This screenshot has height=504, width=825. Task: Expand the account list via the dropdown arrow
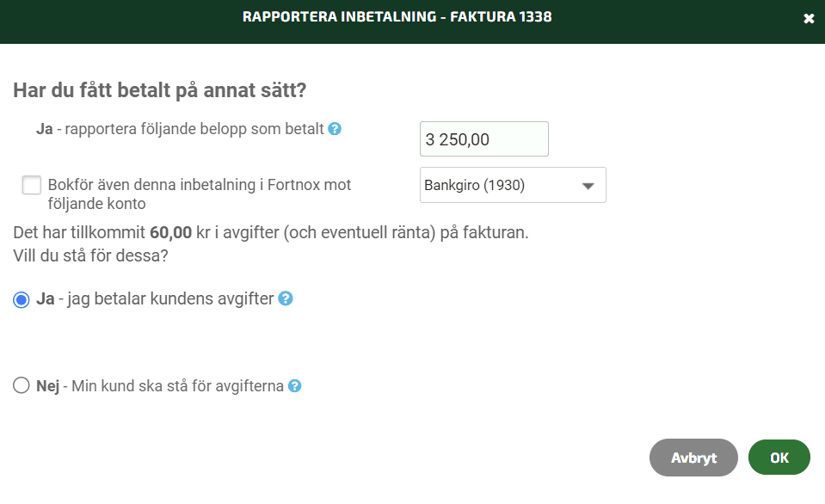tap(588, 186)
